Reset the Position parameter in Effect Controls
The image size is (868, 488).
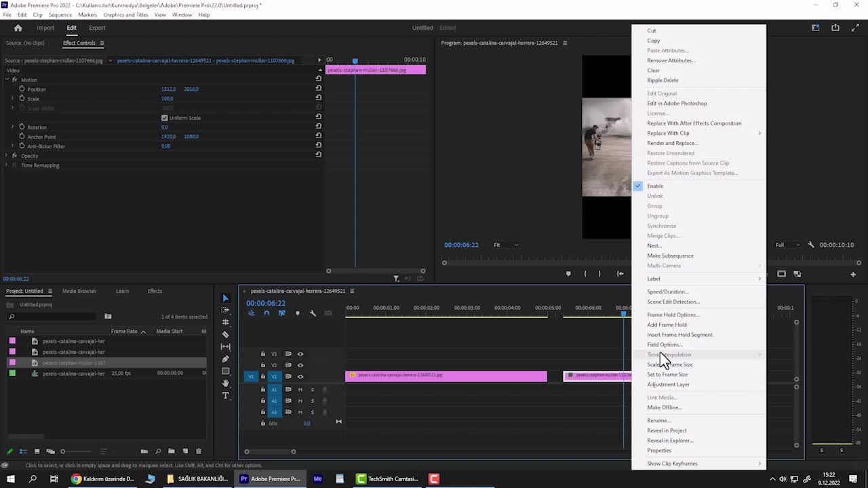(319, 89)
